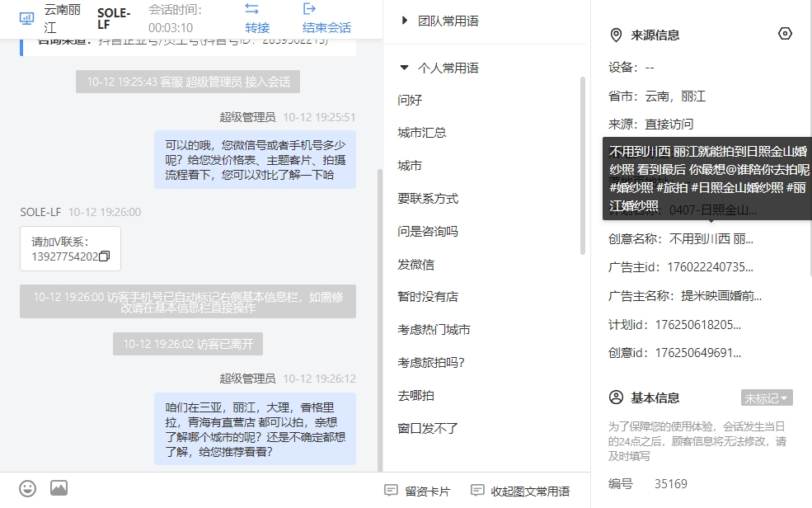Click the 客服 超级管理员 接入会话 notice
Viewport: 812px width, 508px height.
[x=188, y=82]
